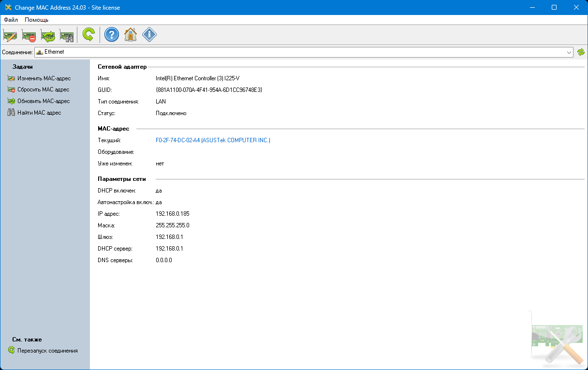Screen dimensions: 588x370
Task: Select 'Изменить MAC-адрес' in the tasks panel
Action: click(44, 78)
